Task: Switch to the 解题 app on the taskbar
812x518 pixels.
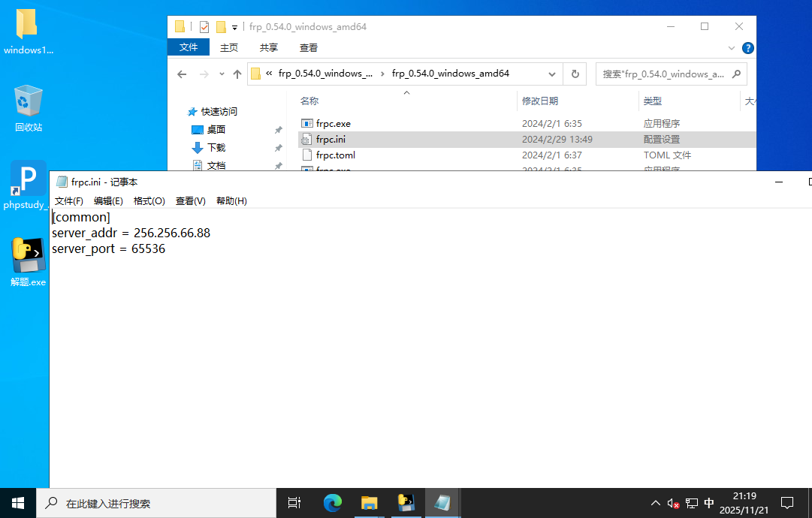Action: coord(406,503)
